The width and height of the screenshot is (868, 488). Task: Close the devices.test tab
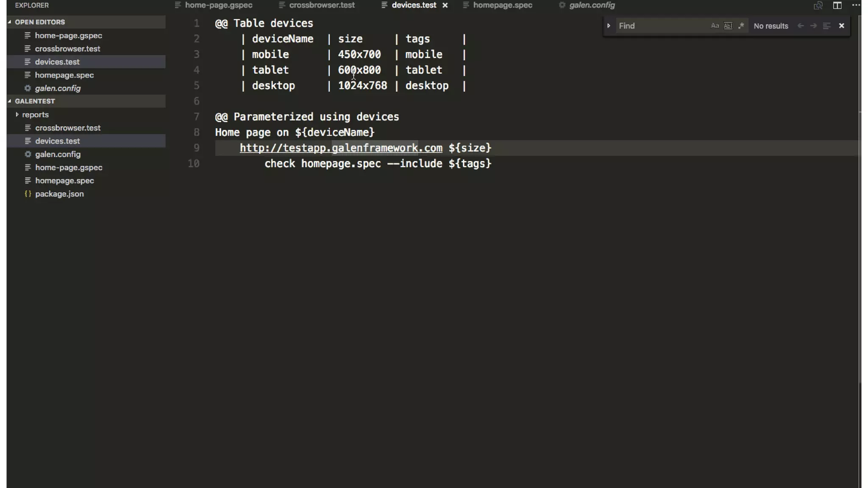[445, 6]
